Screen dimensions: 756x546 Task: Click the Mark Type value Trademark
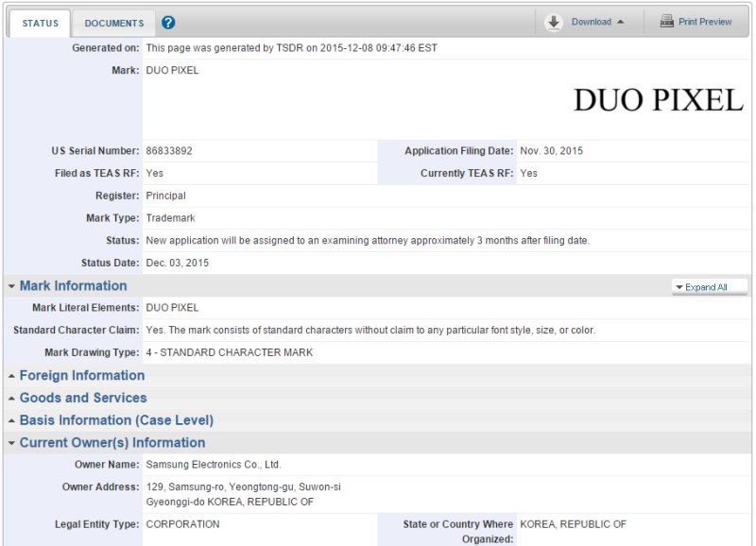170,218
